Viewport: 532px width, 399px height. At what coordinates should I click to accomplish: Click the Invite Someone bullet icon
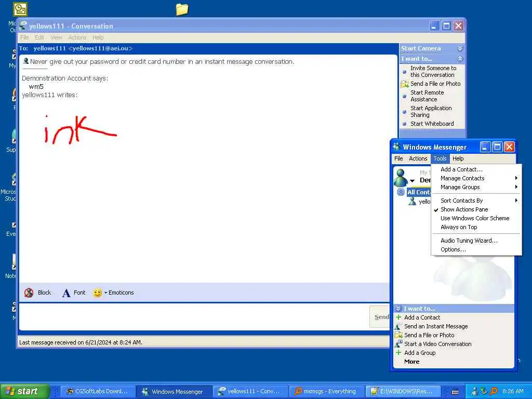click(x=404, y=72)
